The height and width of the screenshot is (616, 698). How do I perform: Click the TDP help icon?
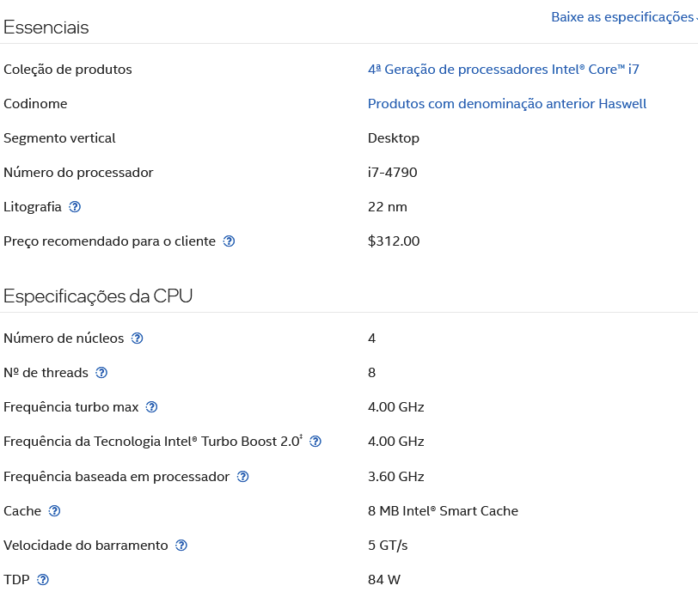click(x=43, y=580)
